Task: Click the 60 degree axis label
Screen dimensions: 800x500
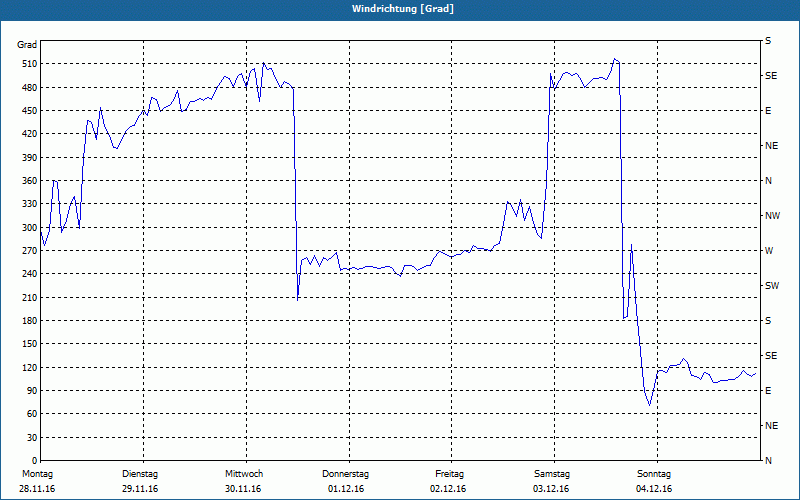Action: click(x=32, y=414)
